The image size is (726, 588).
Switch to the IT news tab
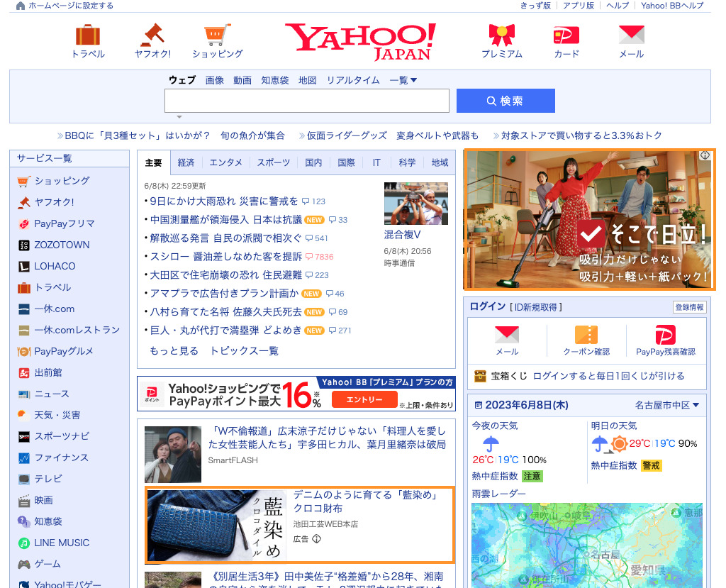click(376, 162)
